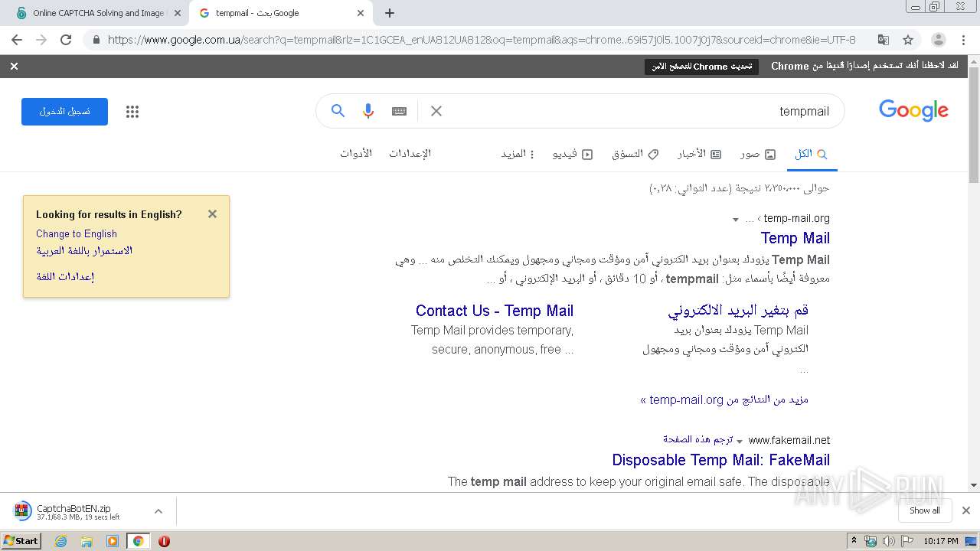Dismiss the Chrome outdated warning bar
Image resolution: width=980 pixels, height=551 pixels.
click(x=14, y=67)
